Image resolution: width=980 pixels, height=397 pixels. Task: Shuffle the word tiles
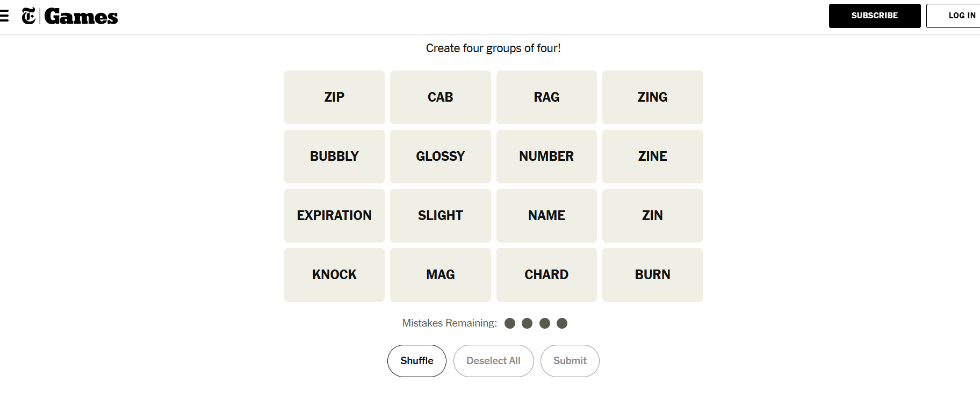(x=416, y=361)
